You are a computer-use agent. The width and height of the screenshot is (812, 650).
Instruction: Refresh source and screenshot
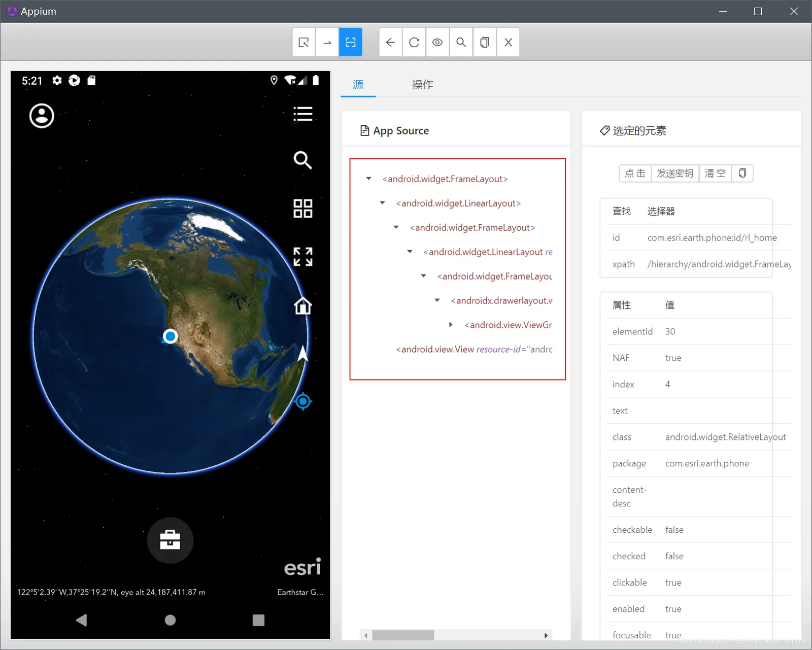click(414, 42)
